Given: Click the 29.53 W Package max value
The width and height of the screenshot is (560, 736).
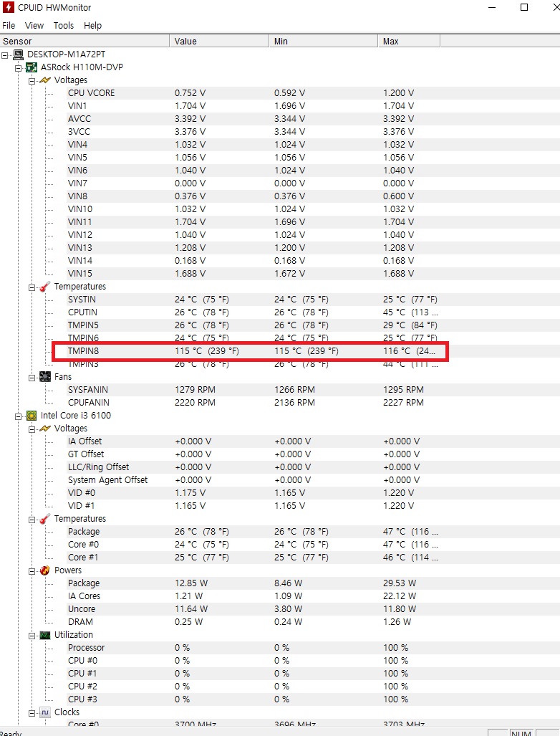Looking at the screenshot, I should tap(400, 583).
